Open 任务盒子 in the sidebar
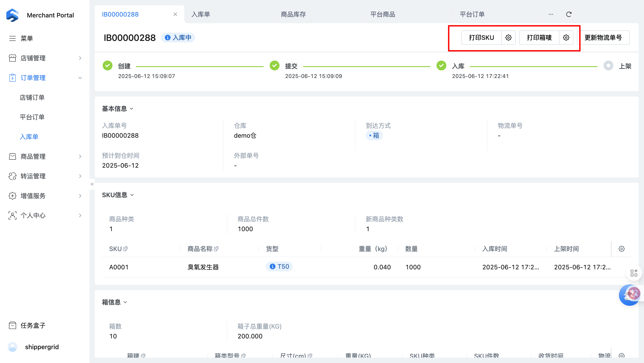 33,325
